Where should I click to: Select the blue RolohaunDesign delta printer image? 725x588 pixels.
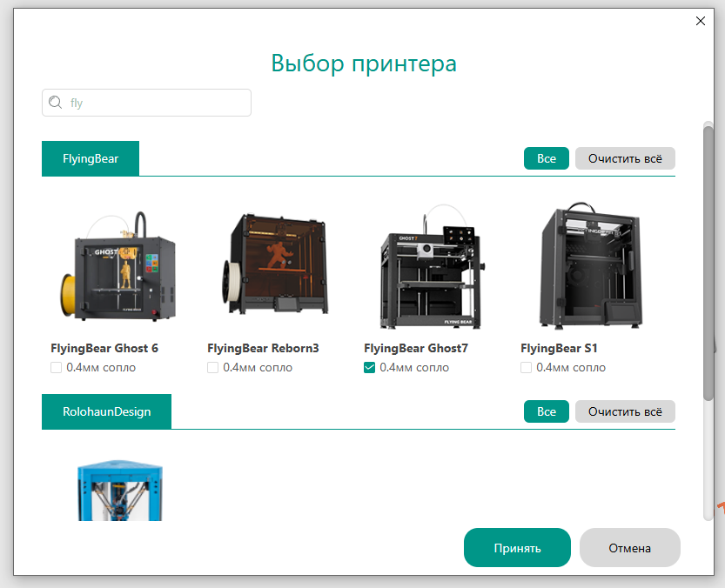(x=120, y=491)
